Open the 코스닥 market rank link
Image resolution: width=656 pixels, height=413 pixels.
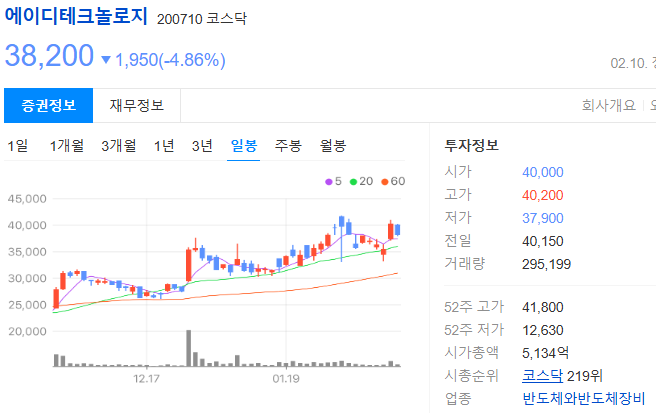[x=542, y=376]
